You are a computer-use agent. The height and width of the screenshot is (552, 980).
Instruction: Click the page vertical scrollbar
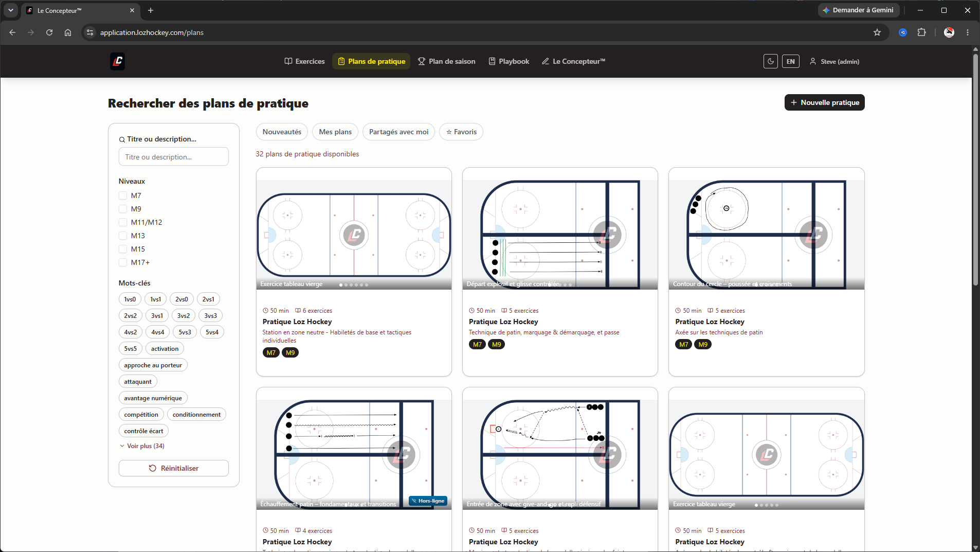point(975,170)
